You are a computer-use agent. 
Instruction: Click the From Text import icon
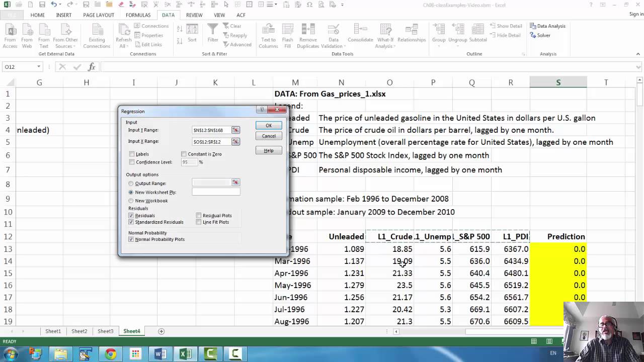44,36
